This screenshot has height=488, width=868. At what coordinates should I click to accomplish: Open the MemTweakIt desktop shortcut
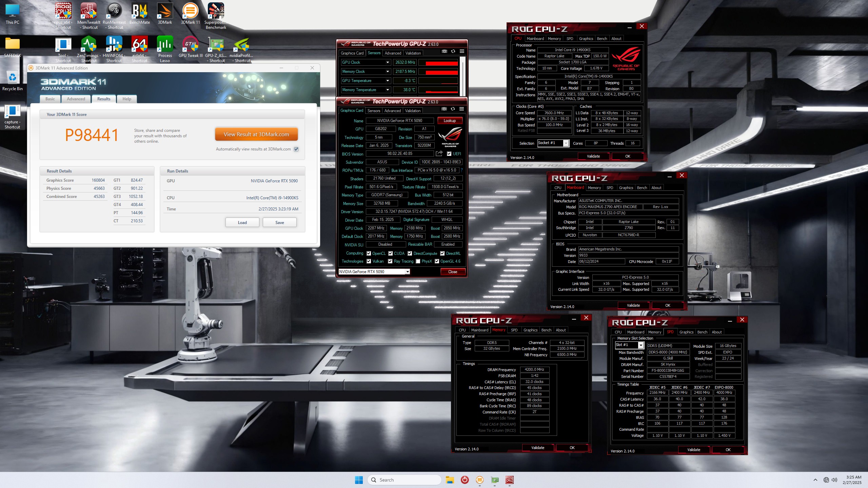coord(89,16)
